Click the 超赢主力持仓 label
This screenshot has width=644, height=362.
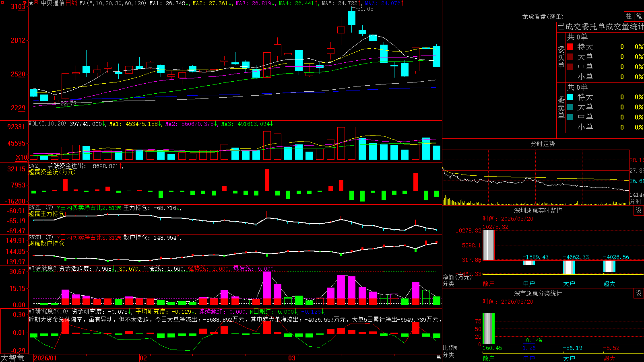(x=46, y=214)
